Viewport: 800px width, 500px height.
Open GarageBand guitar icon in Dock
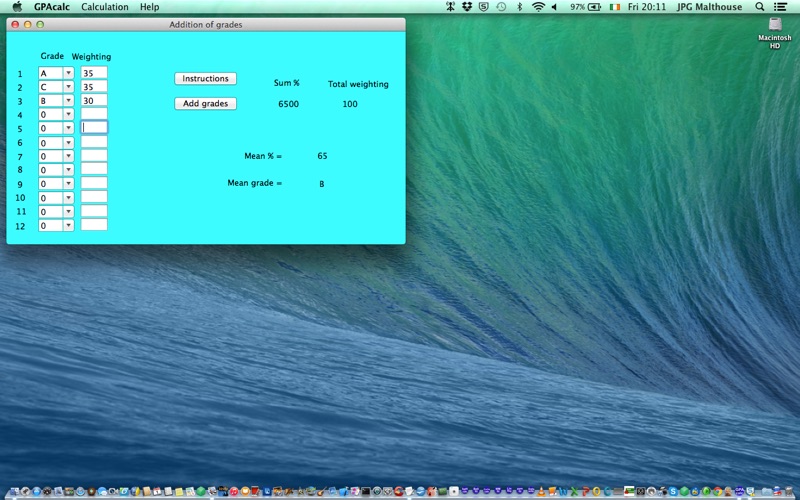[x=322, y=491]
